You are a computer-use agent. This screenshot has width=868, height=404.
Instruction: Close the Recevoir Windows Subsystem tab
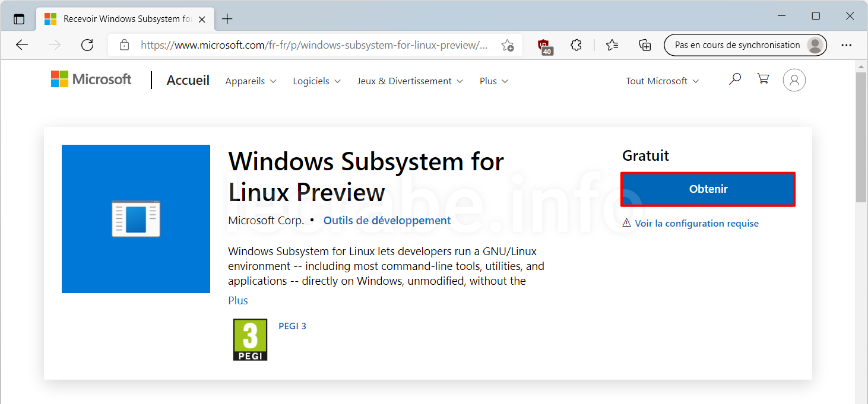(202, 19)
